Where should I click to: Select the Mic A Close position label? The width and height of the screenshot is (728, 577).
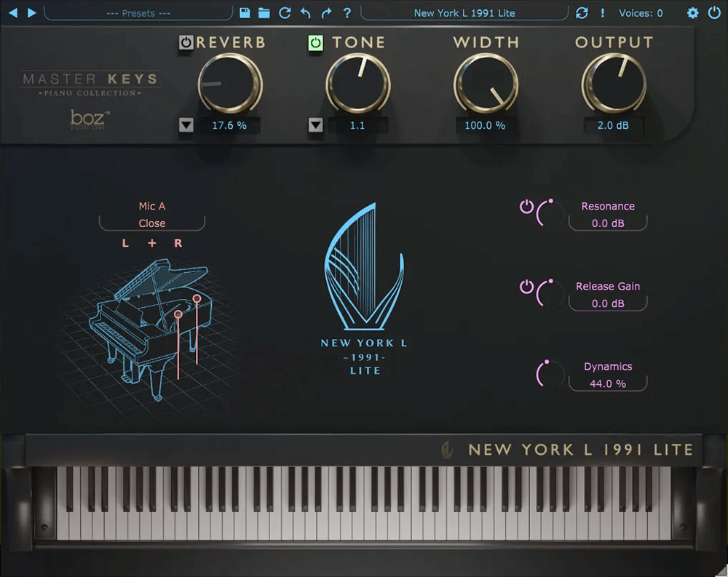[152, 215]
